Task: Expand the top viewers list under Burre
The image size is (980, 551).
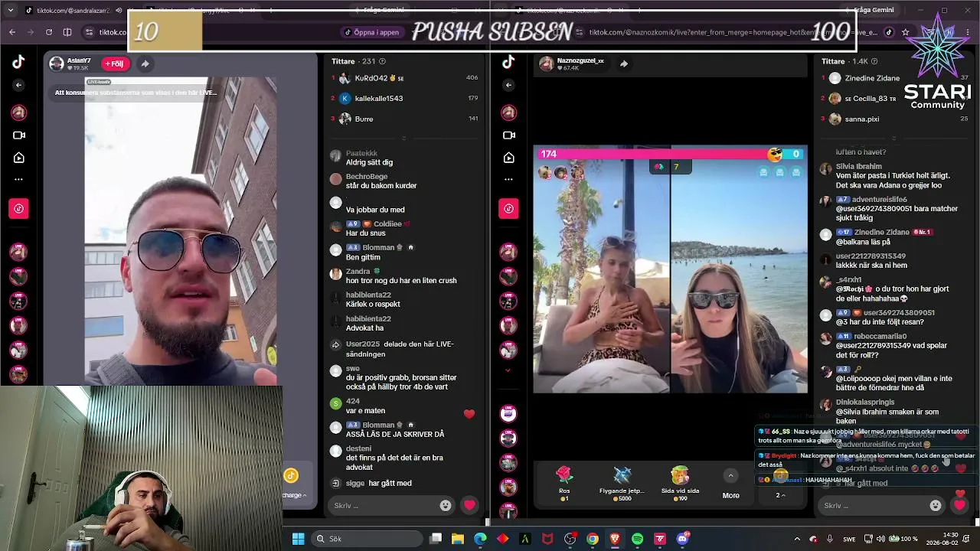Action: click(403, 138)
